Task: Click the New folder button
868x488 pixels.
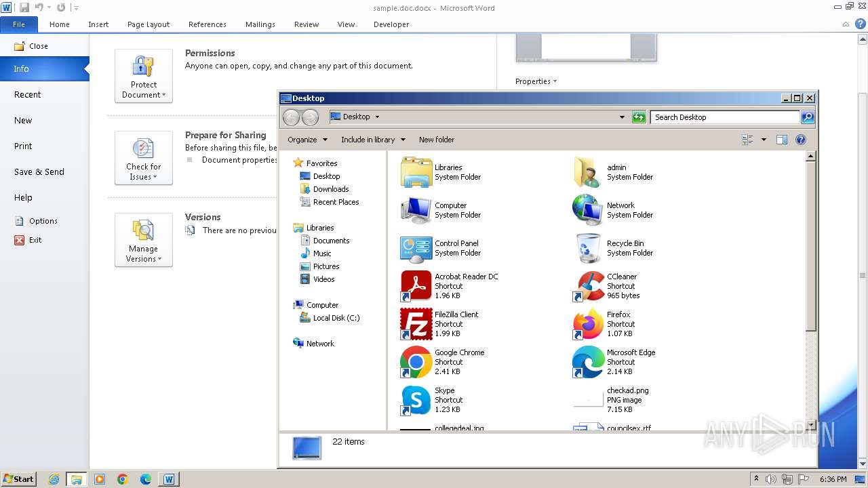Action: pos(437,140)
